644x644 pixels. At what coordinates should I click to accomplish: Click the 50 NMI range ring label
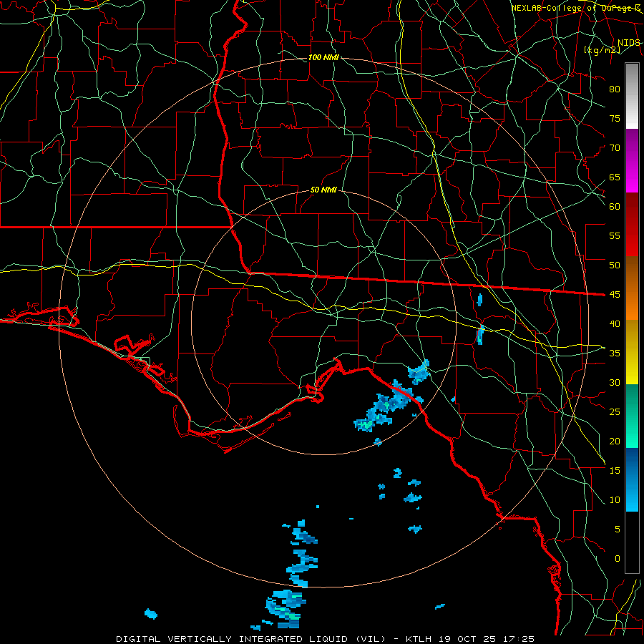coord(323,190)
